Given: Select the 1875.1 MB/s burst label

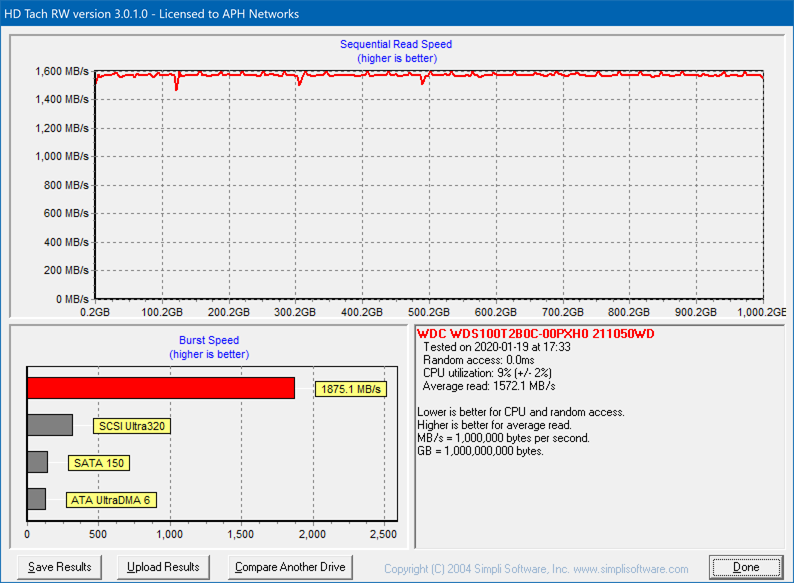Looking at the screenshot, I should (351, 389).
